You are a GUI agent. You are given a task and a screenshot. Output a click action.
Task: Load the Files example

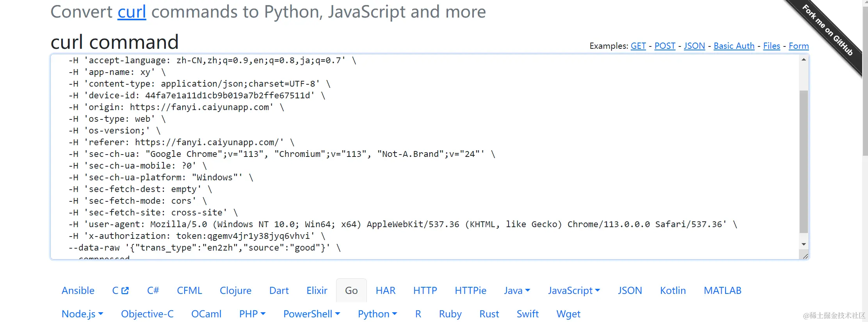tap(772, 46)
